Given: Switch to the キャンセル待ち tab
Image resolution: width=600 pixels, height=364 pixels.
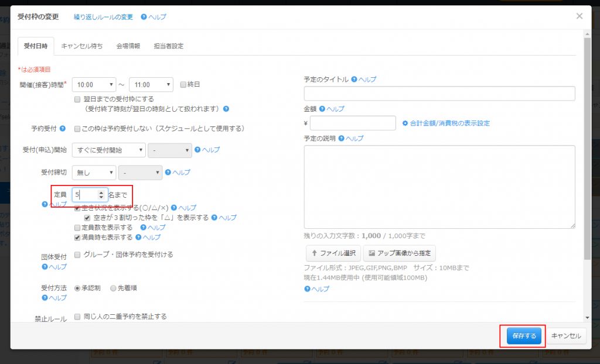Looking at the screenshot, I should click(81, 46).
